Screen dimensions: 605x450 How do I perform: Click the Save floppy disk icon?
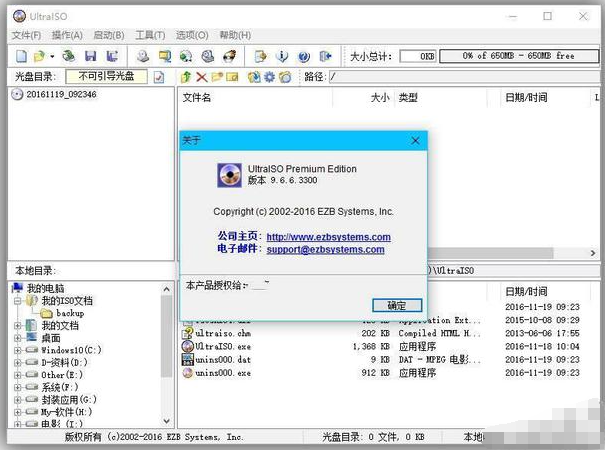91,56
